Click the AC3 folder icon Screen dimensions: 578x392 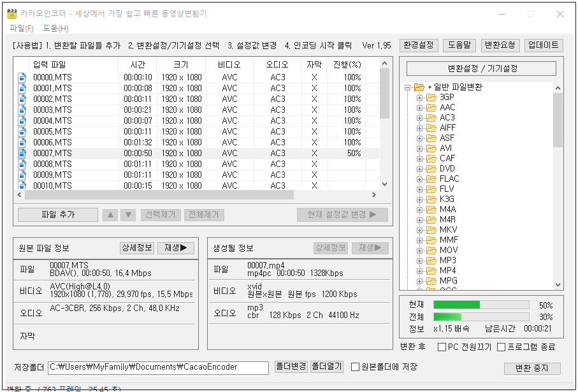point(431,118)
